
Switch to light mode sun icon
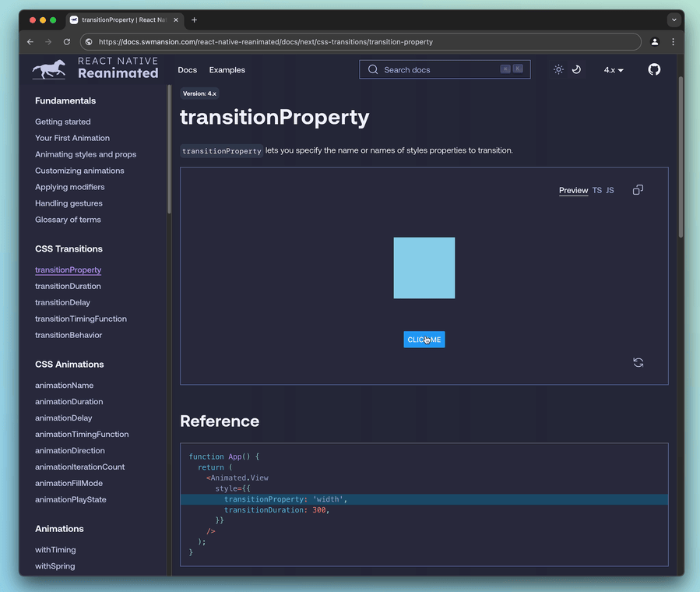pyautogui.click(x=558, y=69)
